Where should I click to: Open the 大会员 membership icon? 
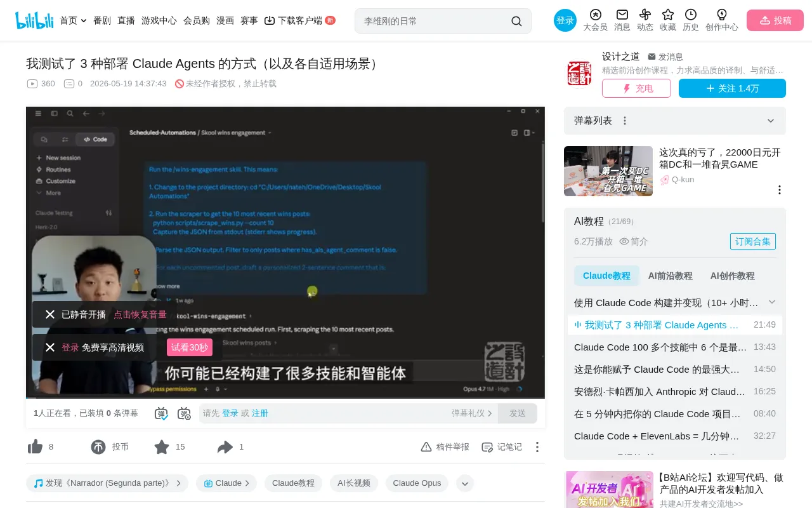coord(595,20)
